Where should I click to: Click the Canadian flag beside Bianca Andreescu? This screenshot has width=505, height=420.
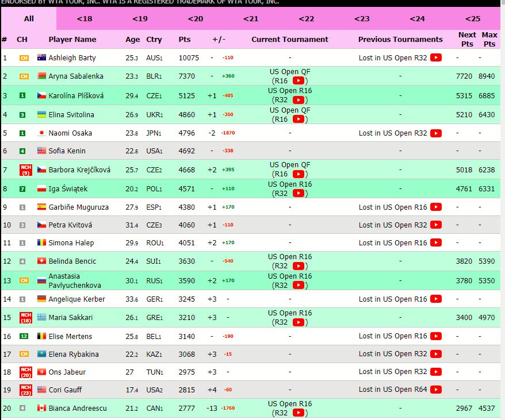click(x=41, y=408)
